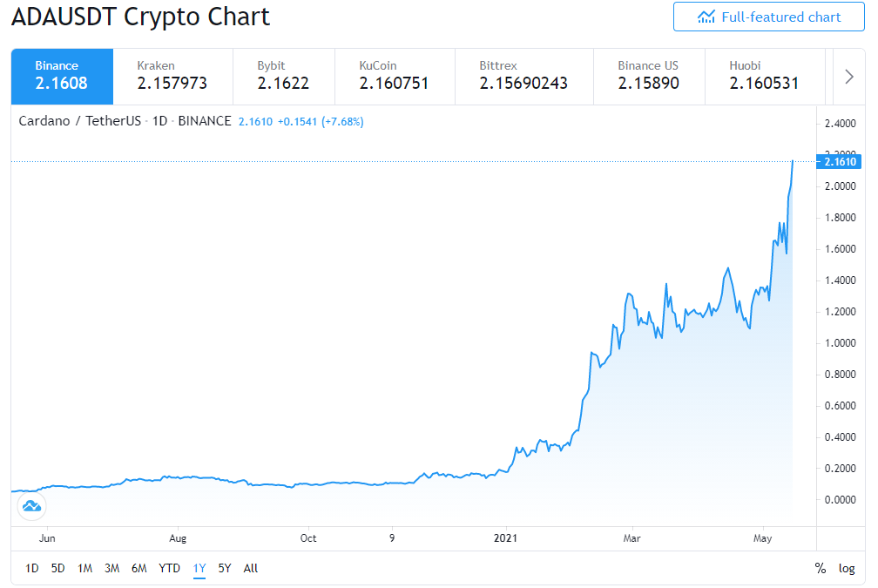Open the Bittrex exchange tab
The width and height of the screenshot is (878, 588).
(524, 77)
